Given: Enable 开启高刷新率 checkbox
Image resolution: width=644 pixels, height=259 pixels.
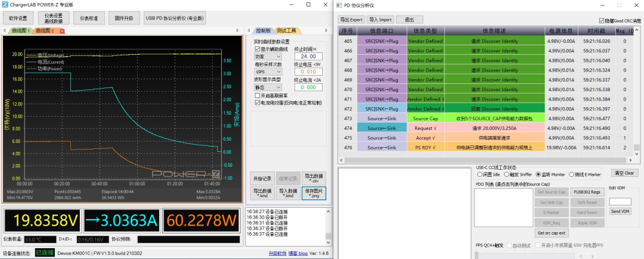Looking at the screenshot, I should [258, 95].
